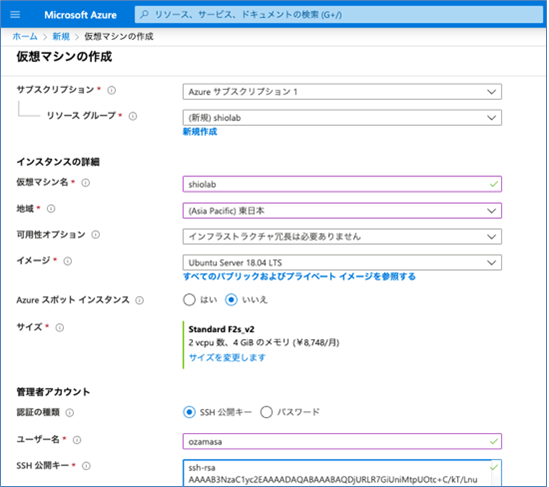This screenshot has height=487, width=549.
Task: Focus the resource search box
Action: point(339,15)
